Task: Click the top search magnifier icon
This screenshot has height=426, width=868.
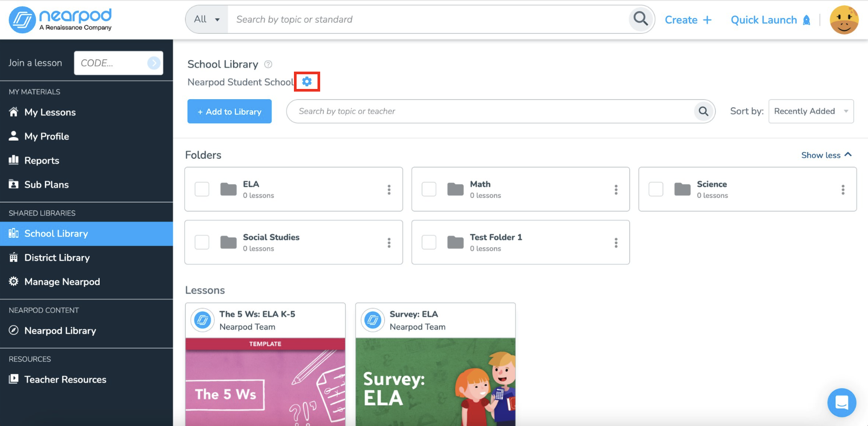Action: (640, 19)
